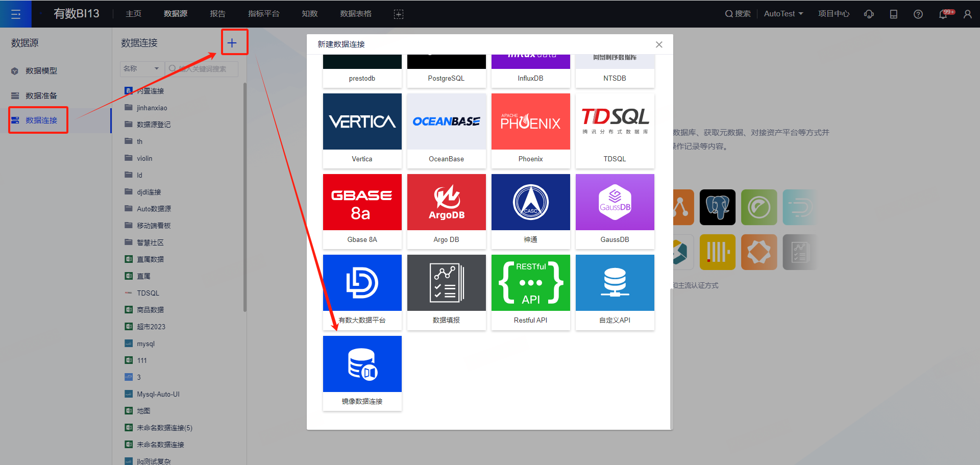Toggle the hamburger menu in top-left
980x465 pixels.
[16, 14]
